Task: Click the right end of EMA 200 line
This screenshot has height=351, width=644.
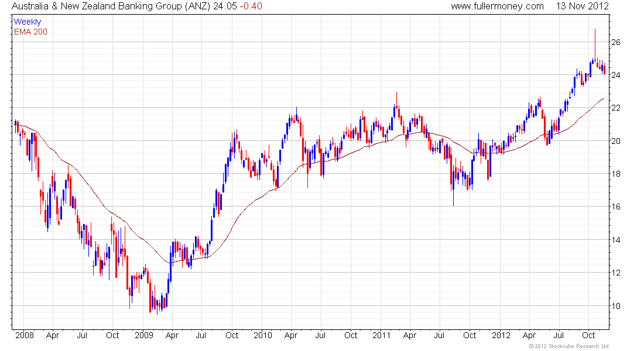Action: [604, 99]
